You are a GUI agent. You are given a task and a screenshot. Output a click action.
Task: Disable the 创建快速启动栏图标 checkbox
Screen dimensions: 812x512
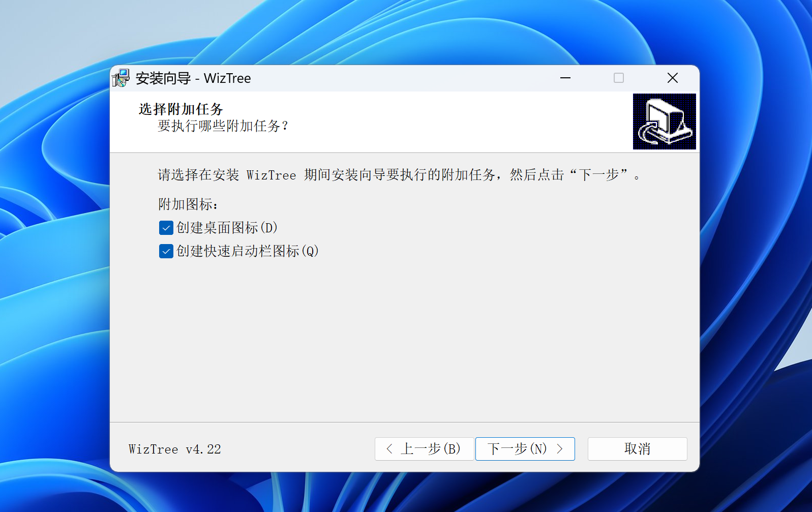click(x=166, y=251)
